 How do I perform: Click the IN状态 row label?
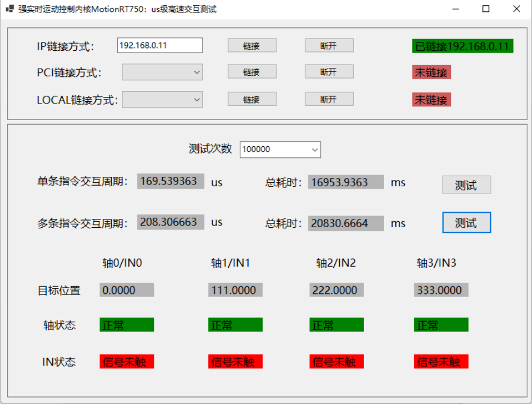coord(59,362)
